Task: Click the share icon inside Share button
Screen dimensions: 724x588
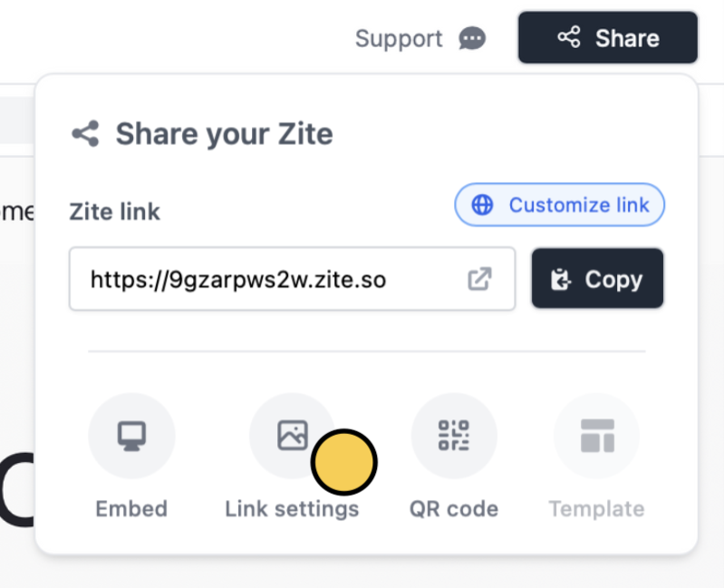Action: [569, 37]
